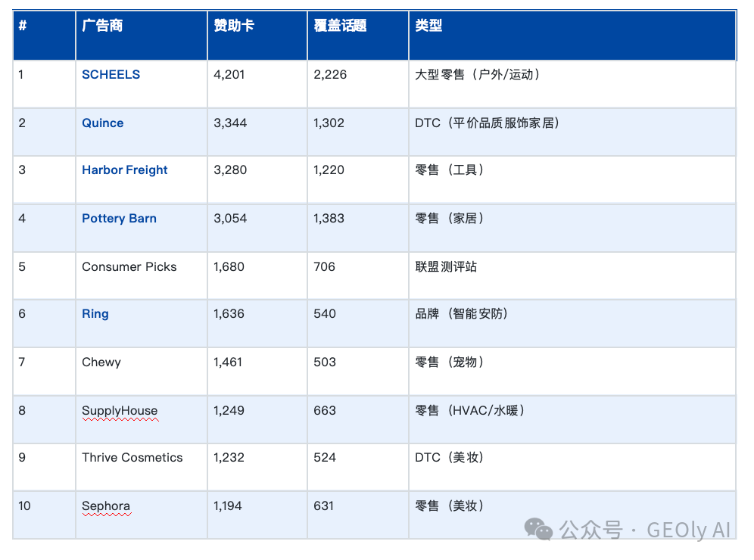Select sponsor card value 1,680
Viewport: 754px width, 560px height.
point(229,267)
